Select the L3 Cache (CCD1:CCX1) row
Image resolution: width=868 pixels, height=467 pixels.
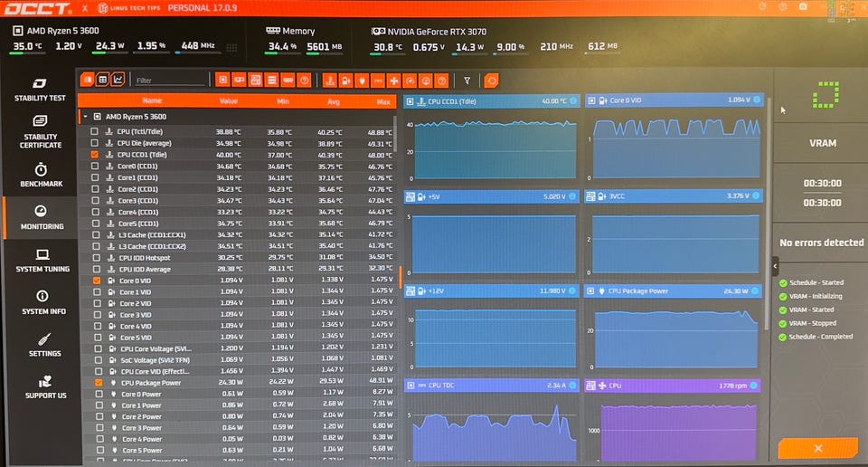tap(238, 235)
